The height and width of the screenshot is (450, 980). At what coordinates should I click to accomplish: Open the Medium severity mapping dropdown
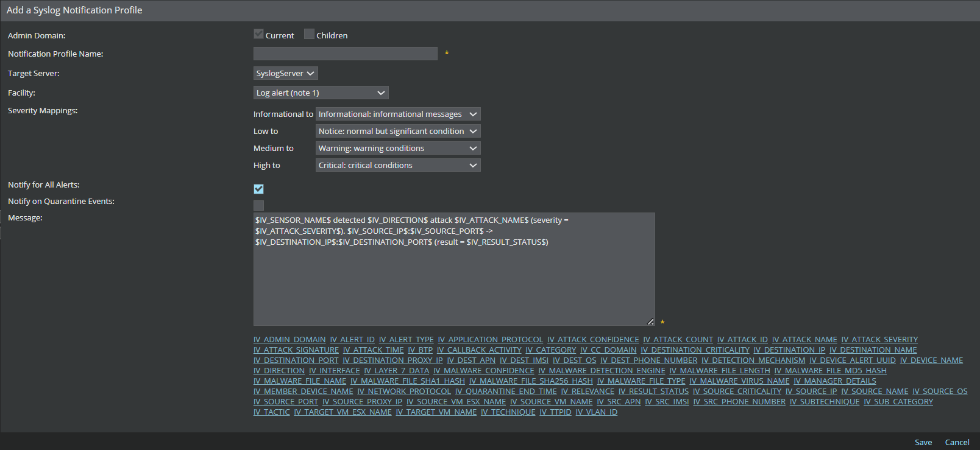tap(398, 148)
